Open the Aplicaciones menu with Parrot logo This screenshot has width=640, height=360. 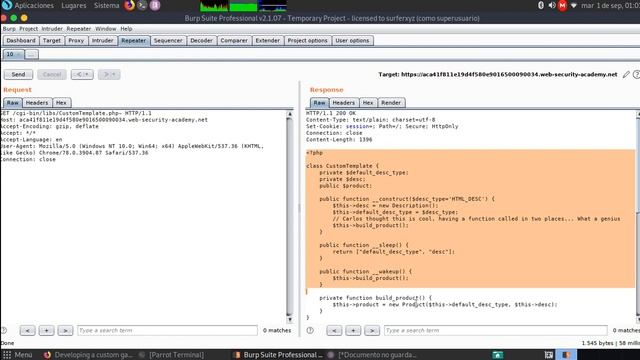28,5
